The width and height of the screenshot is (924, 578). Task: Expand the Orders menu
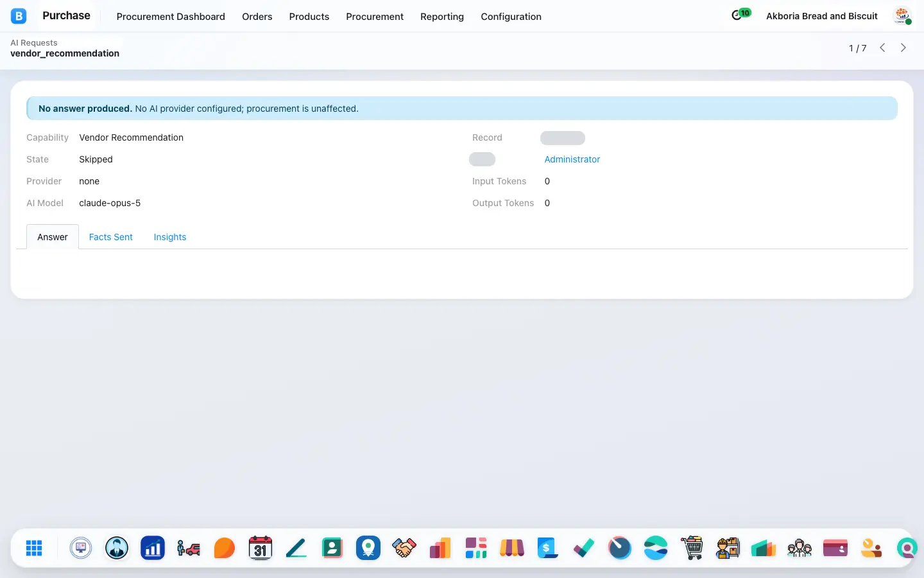coord(257,17)
